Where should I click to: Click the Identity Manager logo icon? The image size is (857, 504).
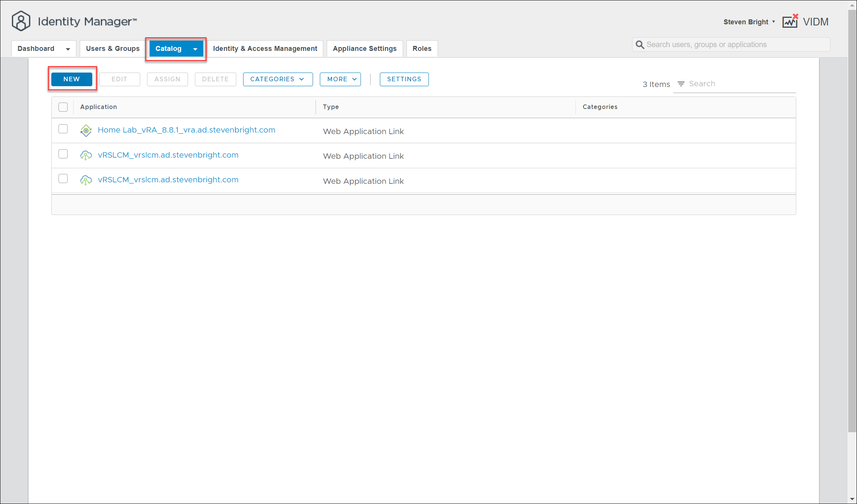[x=21, y=21]
